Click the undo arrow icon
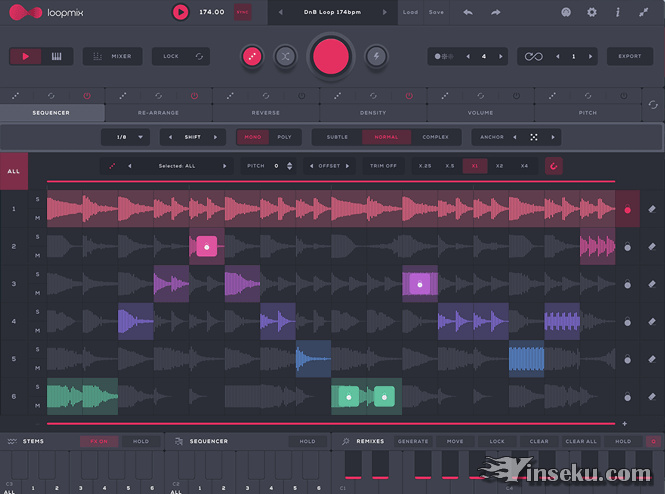The image size is (665, 494). 468,13
